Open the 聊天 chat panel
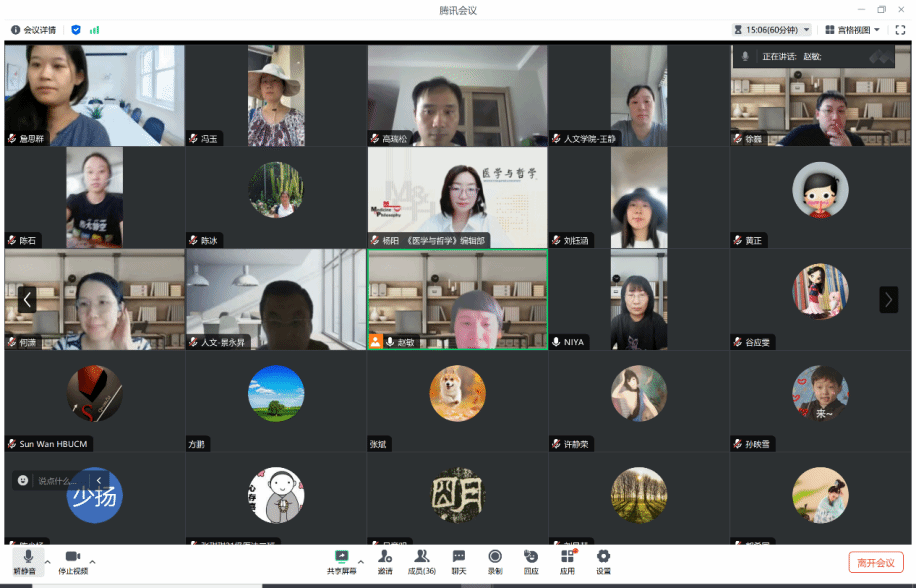The image size is (916, 588). point(458,560)
